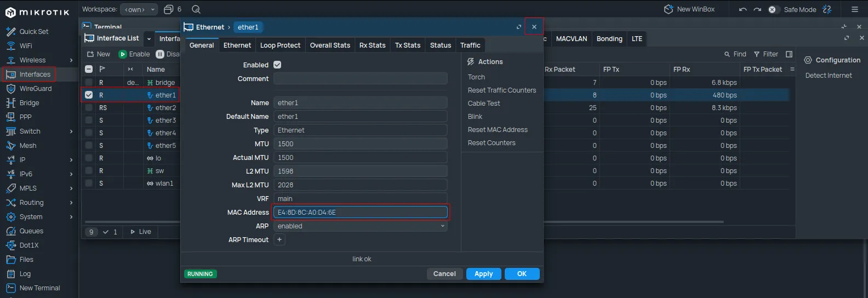
Task: Click the redo arrow icon
Action: (757, 9)
